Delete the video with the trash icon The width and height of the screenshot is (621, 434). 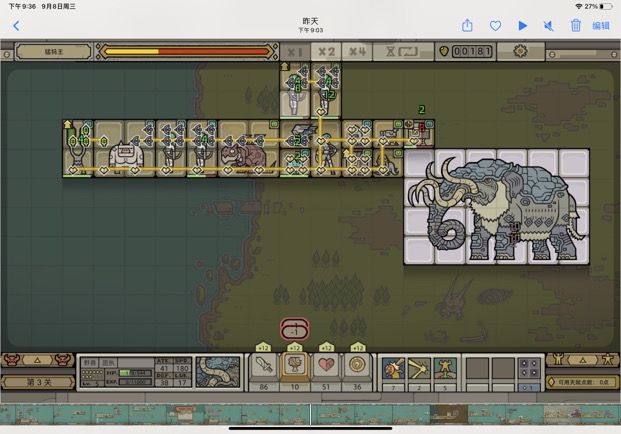click(x=575, y=26)
